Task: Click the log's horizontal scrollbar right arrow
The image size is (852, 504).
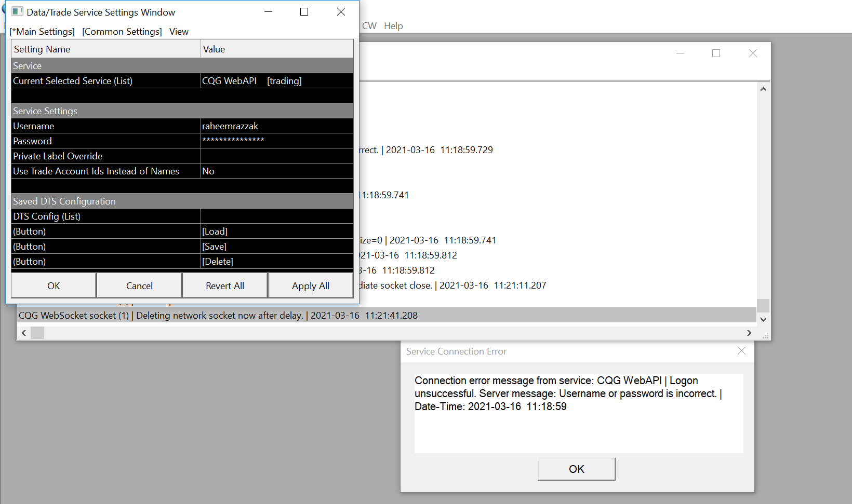Action: (749, 333)
